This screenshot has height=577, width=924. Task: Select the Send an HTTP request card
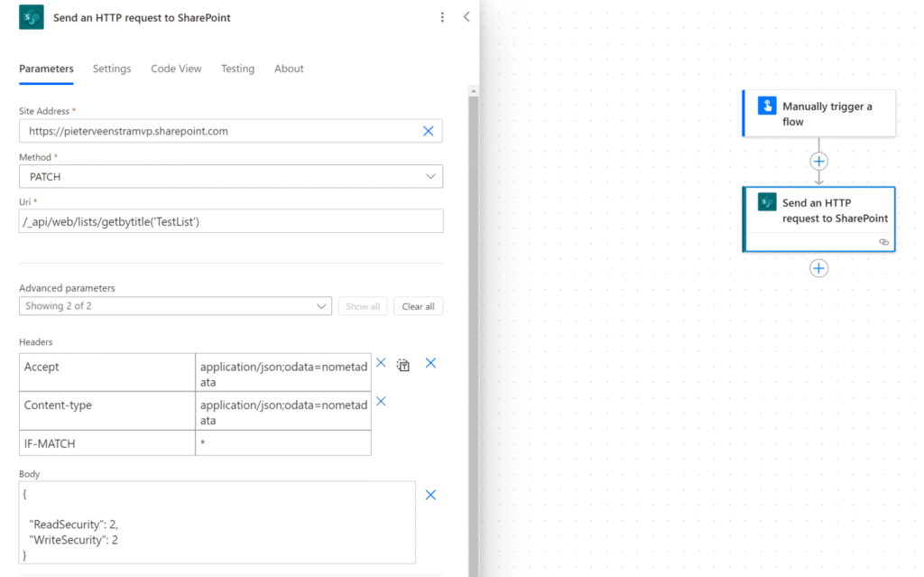(819, 219)
